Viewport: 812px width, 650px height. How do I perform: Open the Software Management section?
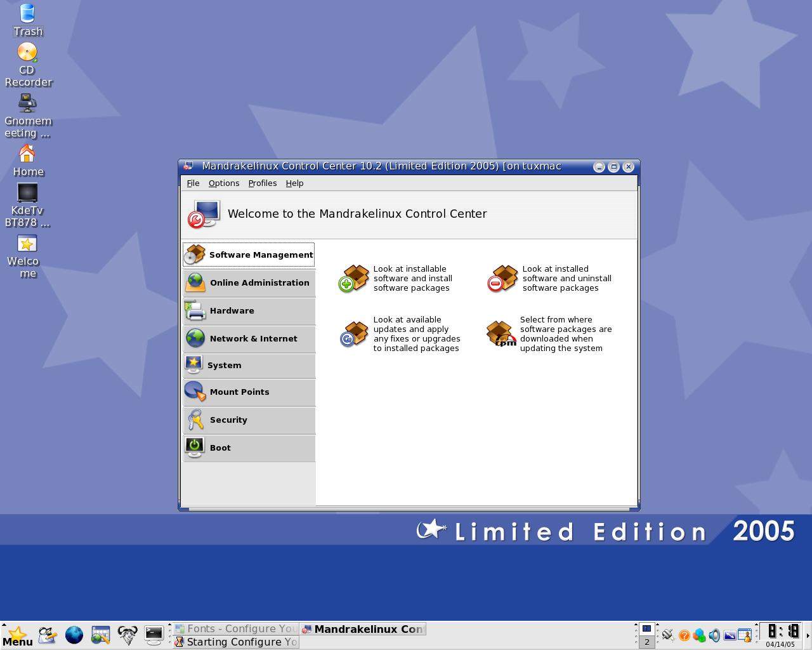(249, 255)
